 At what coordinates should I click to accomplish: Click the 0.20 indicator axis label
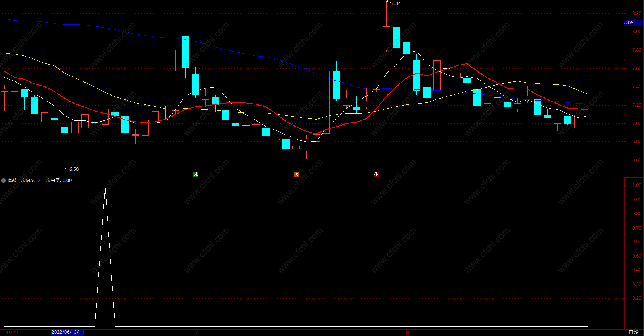tap(637, 298)
